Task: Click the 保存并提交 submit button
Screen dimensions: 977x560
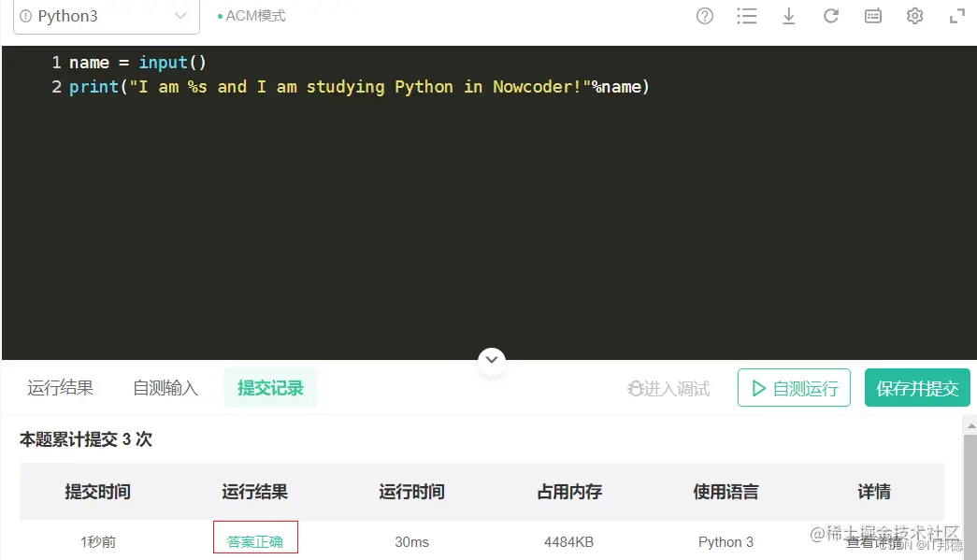Action: pos(917,388)
